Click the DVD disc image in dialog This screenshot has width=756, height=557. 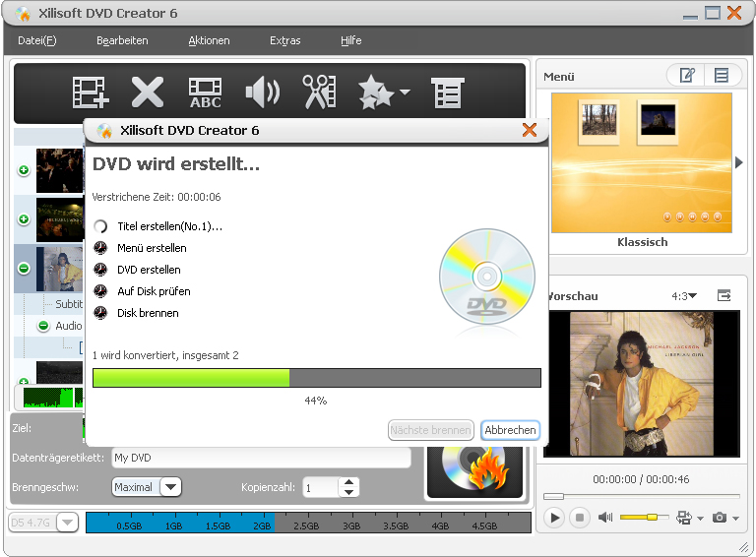pyautogui.click(x=487, y=277)
